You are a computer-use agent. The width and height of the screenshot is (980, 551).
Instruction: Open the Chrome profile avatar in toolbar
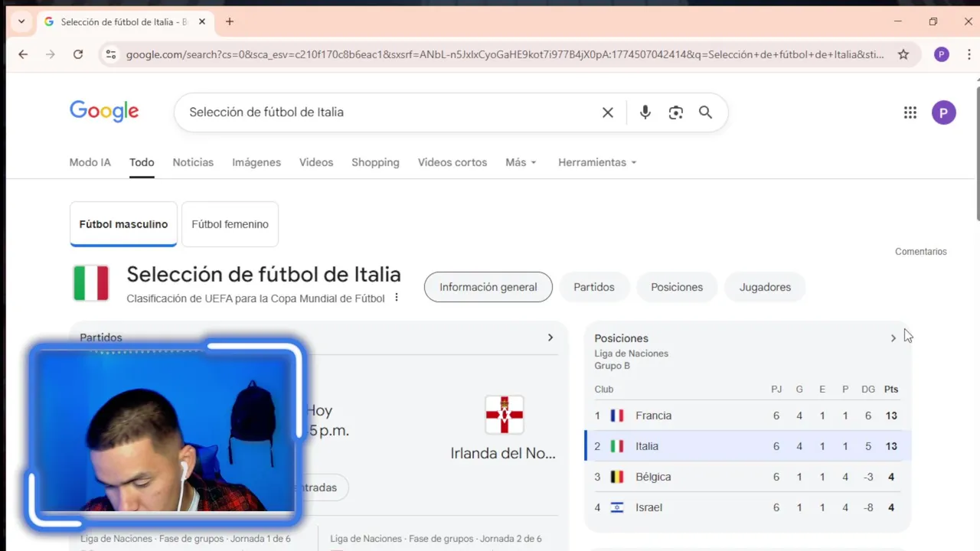coord(942,54)
